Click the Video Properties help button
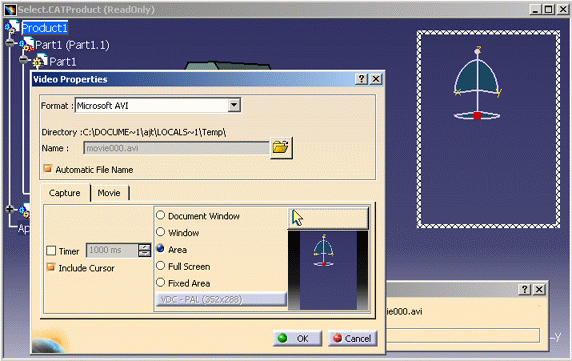The image size is (572, 361). pyautogui.click(x=361, y=79)
